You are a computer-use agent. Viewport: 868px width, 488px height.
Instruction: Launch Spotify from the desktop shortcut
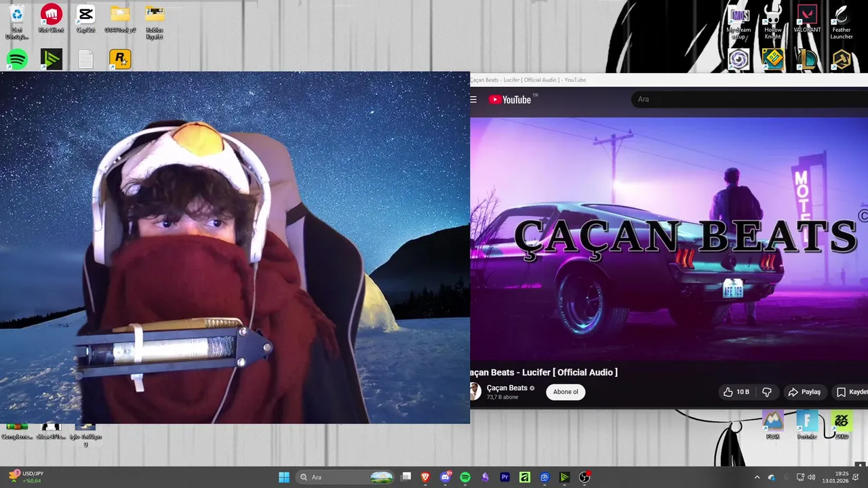(16, 60)
